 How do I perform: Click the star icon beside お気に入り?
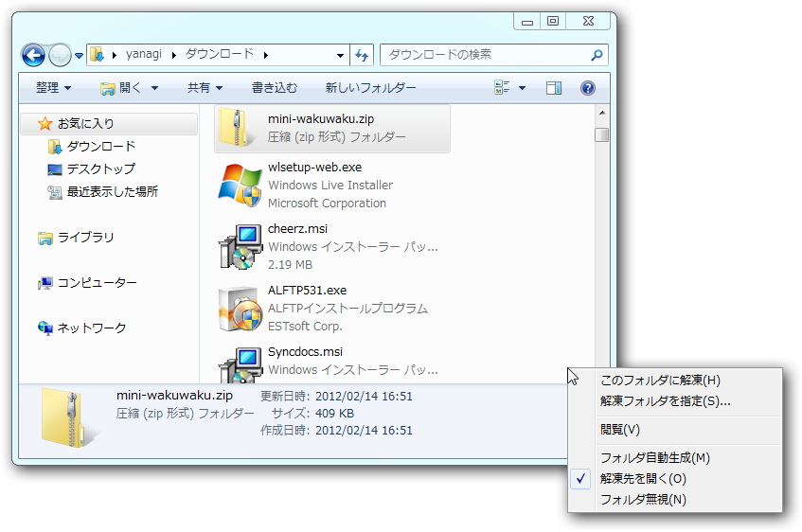45,123
